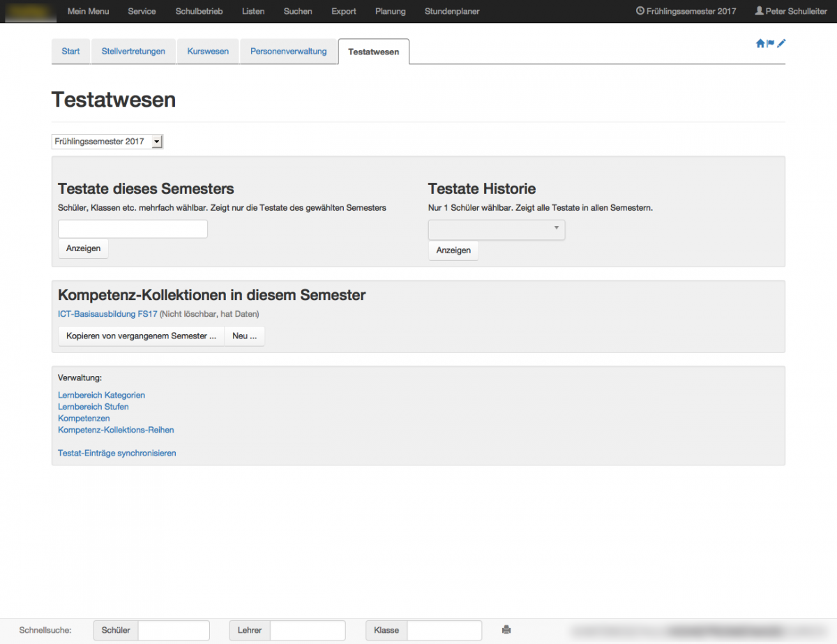Viewport: 837px width, 644px height.
Task: Open the Schulbetrieb menu
Action: (198, 11)
